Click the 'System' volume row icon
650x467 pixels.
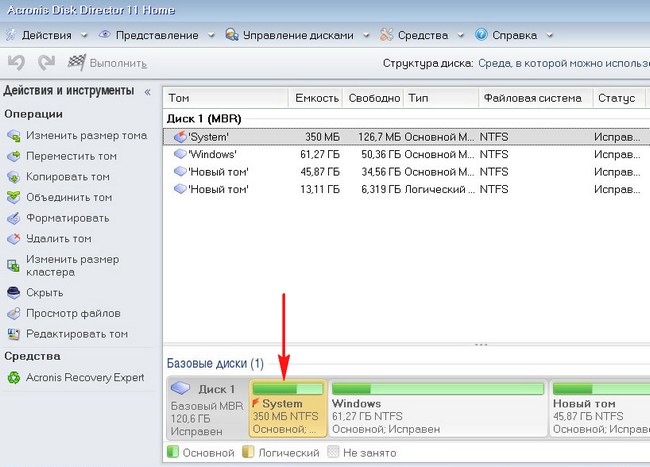(180, 137)
